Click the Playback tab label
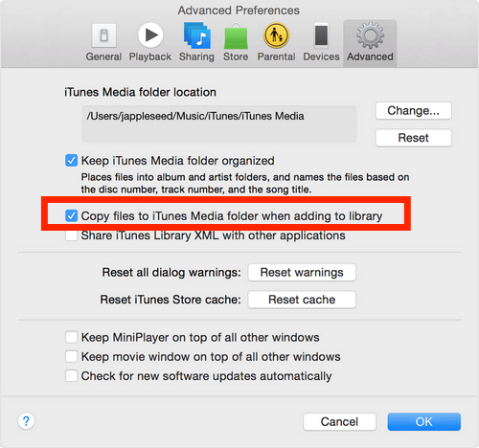This screenshot has height=448, width=479. [150, 56]
